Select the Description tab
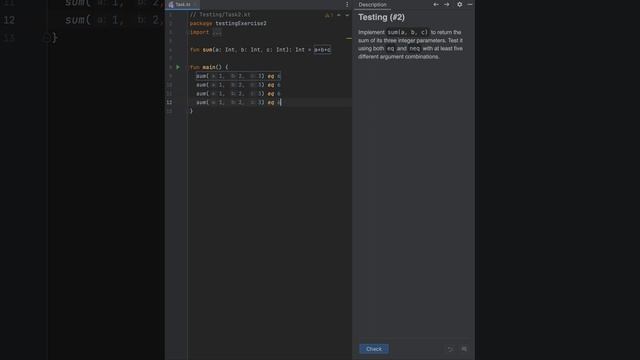The width and height of the screenshot is (640, 360). pyautogui.click(x=372, y=4)
